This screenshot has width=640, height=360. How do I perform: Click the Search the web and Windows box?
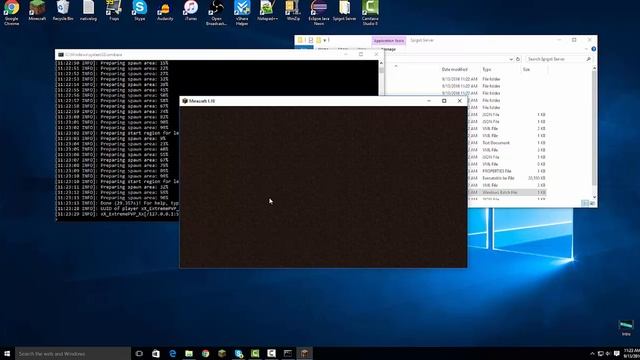coord(73,353)
